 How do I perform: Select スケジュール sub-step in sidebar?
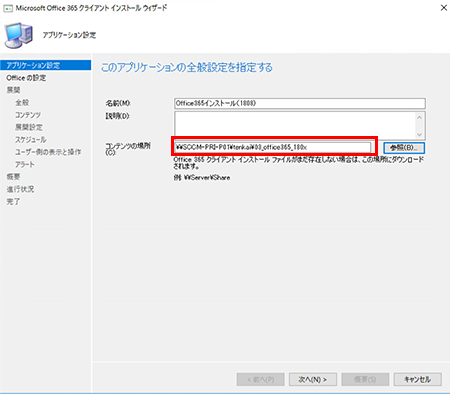pyautogui.click(x=31, y=140)
